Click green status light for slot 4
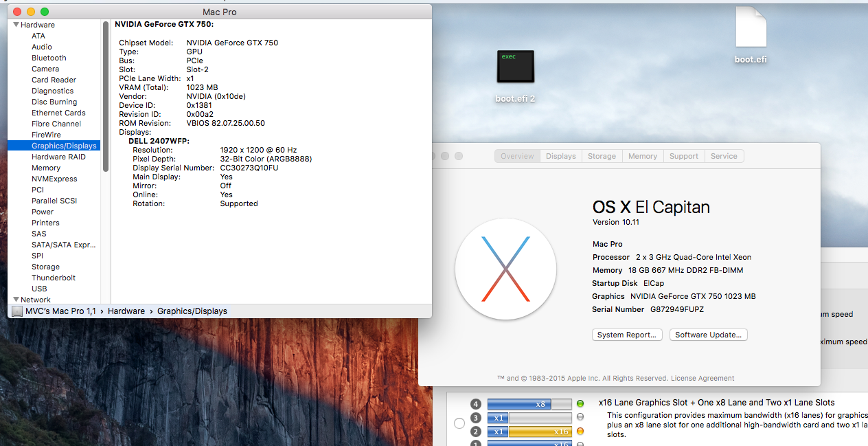The image size is (868, 446). (x=580, y=404)
